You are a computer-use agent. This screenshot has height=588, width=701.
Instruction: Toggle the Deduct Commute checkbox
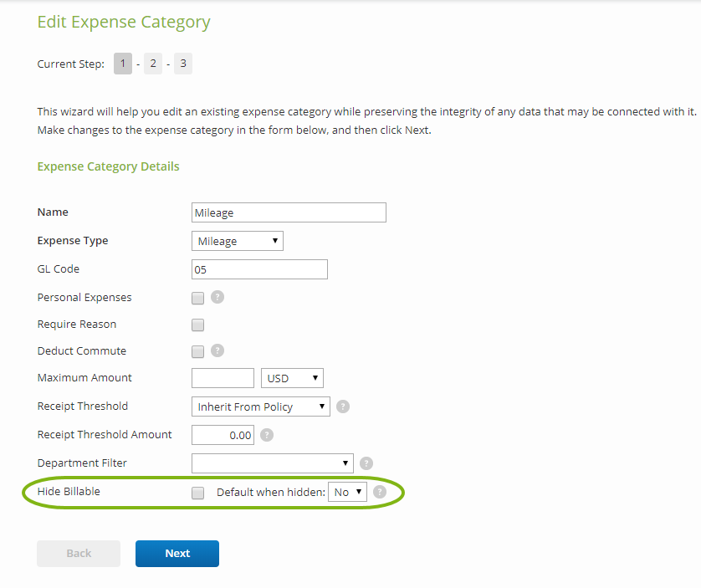(x=198, y=351)
